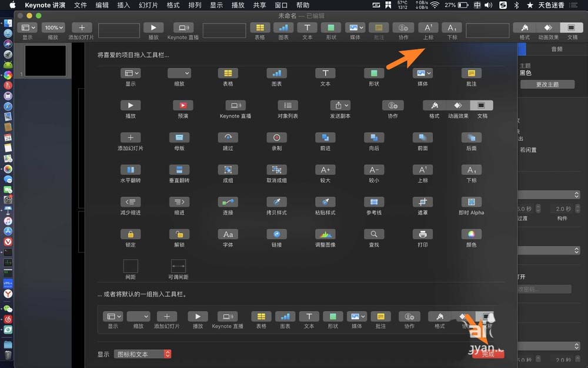Open the 排列 menu
This screenshot has width=588, height=368.
coord(195,5)
